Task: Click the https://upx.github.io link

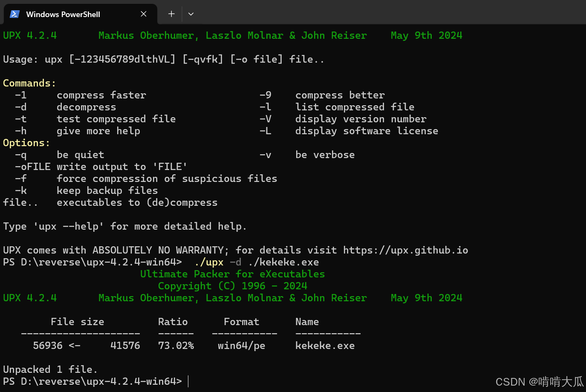Action: pyautogui.click(x=405, y=250)
